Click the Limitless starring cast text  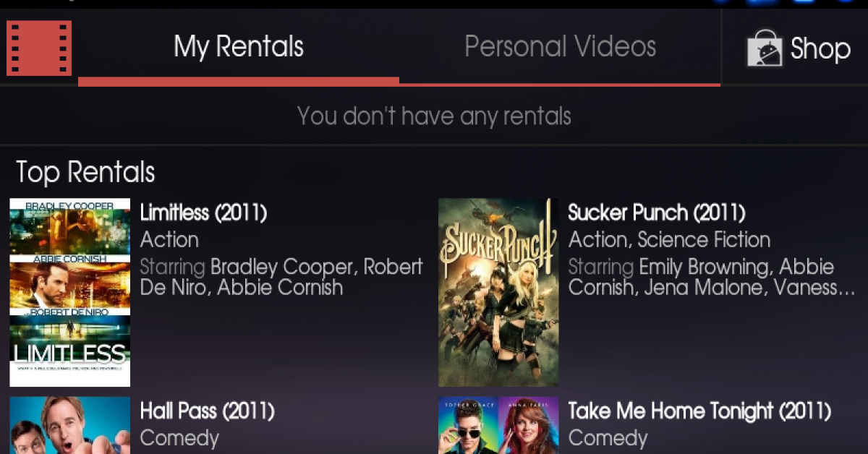[281, 277]
